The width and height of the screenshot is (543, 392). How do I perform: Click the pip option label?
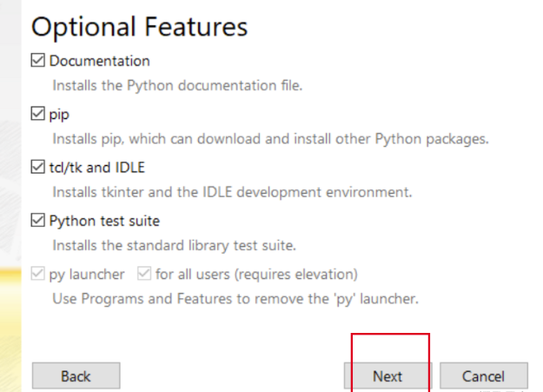(x=59, y=114)
